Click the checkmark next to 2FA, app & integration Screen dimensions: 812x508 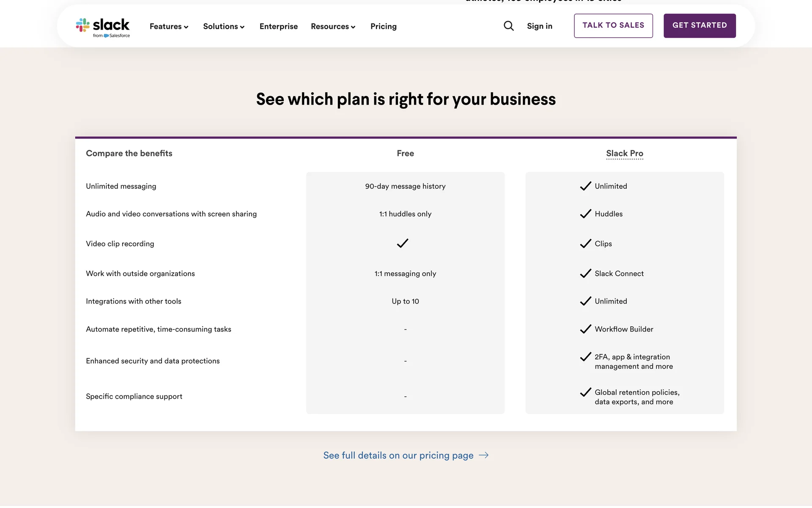coord(586,357)
